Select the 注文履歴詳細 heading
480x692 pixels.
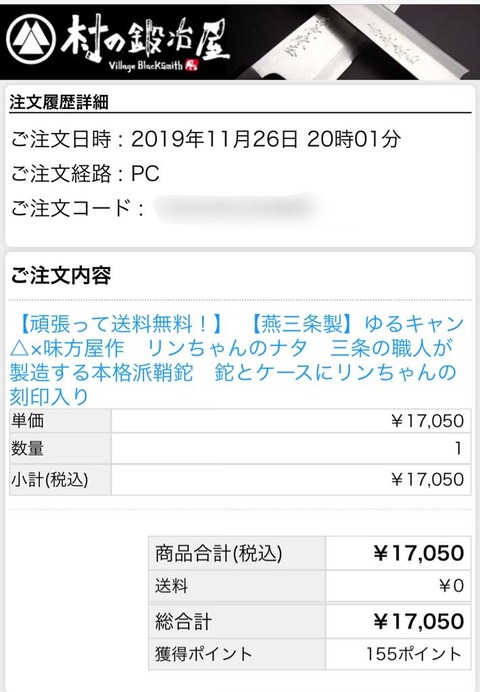click(59, 102)
